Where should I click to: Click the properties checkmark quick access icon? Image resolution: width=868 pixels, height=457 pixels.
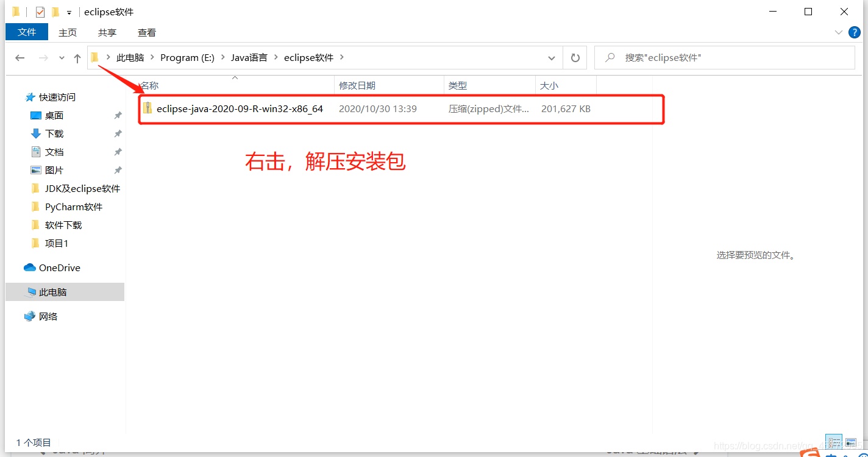(x=40, y=12)
